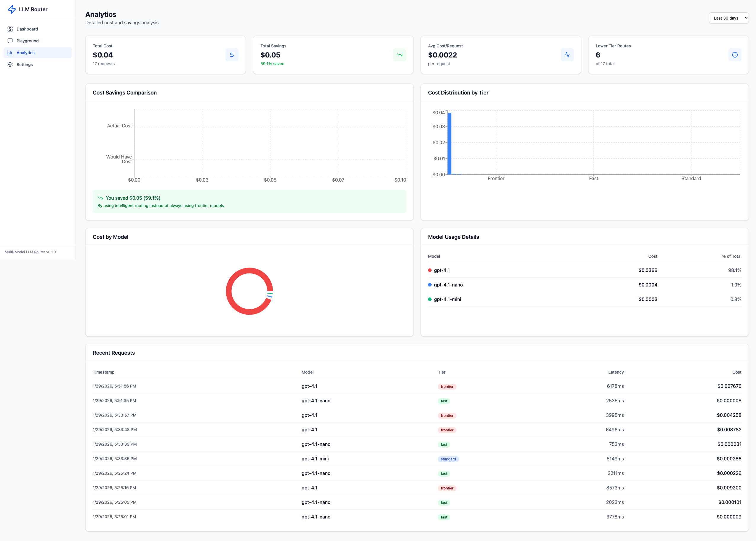Click the '$0.0366' cost value for gpt-4.1

pyautogui.click(x=648, y=270)
